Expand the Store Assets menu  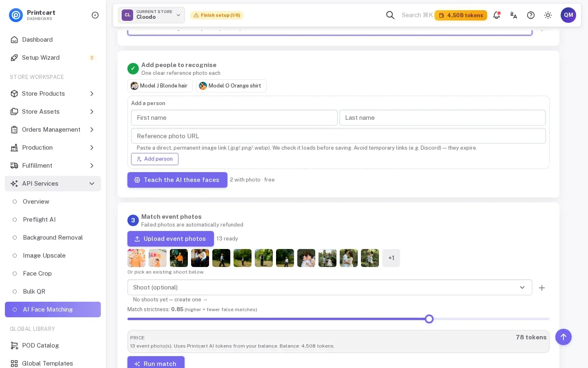(53, 112)
